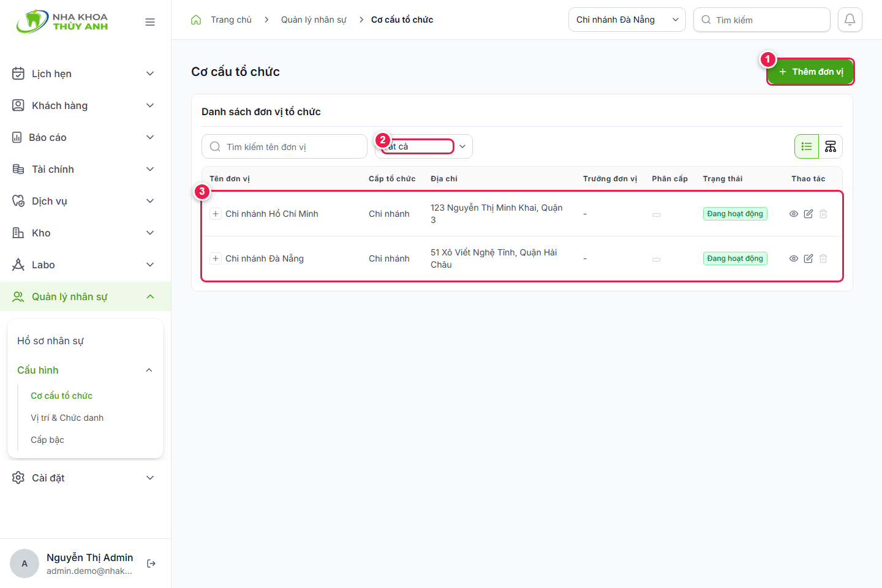Collapse sidebar with hamburger menu icon

[x=150, y=22]
